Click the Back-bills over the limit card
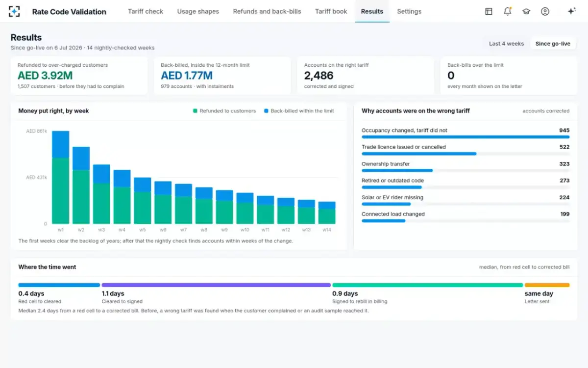 (509, 76)
